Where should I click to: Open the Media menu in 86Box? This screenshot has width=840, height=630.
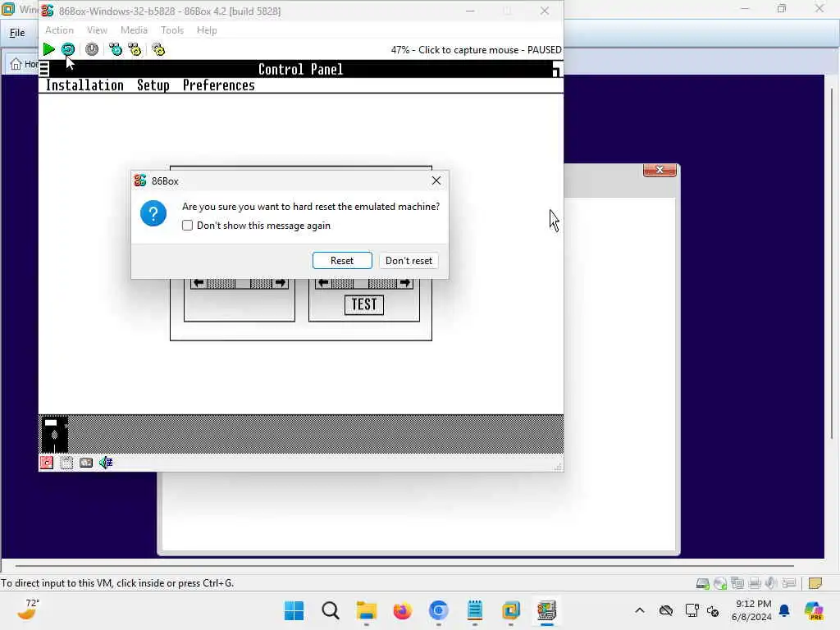[134, 30]
